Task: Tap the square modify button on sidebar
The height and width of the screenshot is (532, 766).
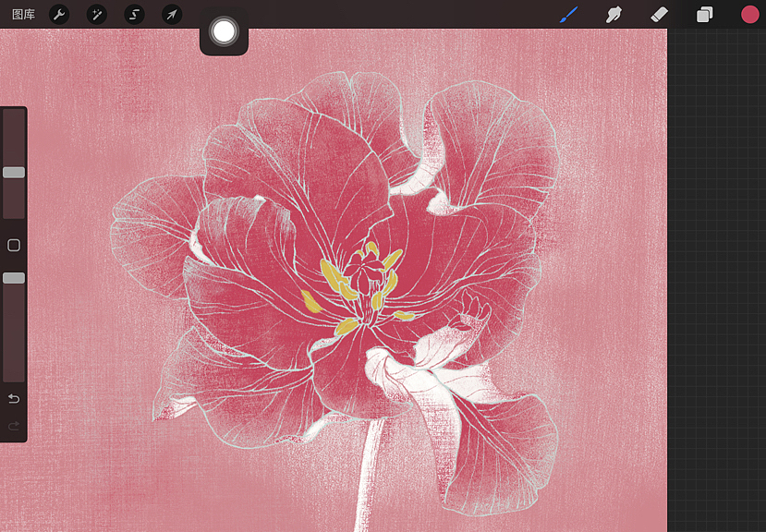Action: [14, 246]
